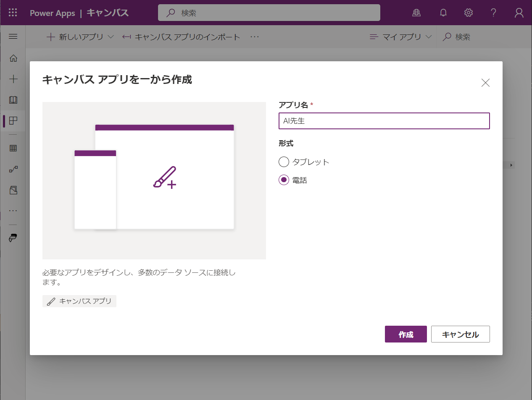Expand the ... more commands menu

coord(255,37)
